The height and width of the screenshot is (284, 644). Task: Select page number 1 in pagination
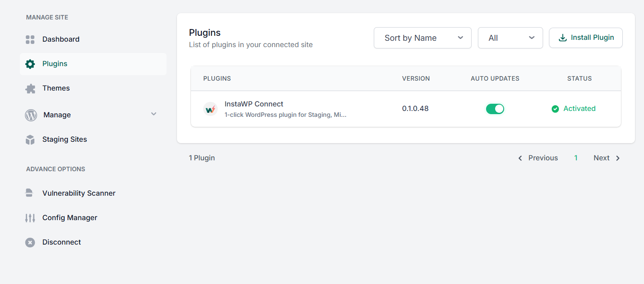point(576,158)
